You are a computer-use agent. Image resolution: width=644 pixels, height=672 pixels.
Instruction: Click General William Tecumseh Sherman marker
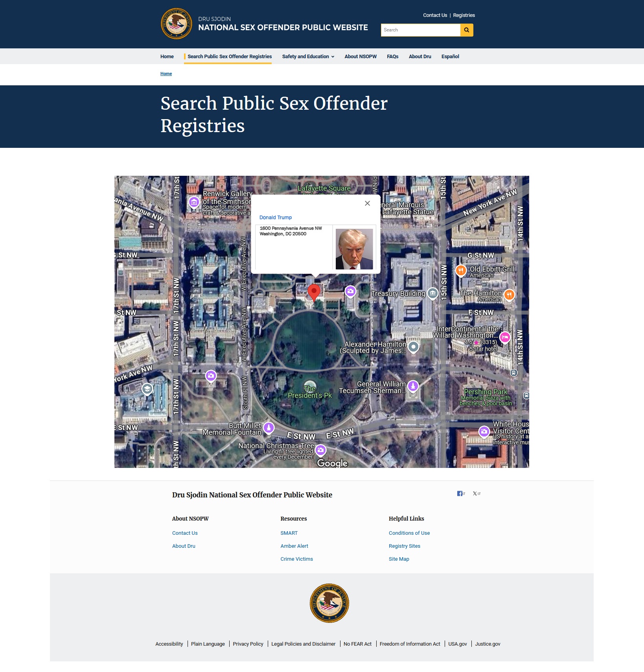pos(413,387)
